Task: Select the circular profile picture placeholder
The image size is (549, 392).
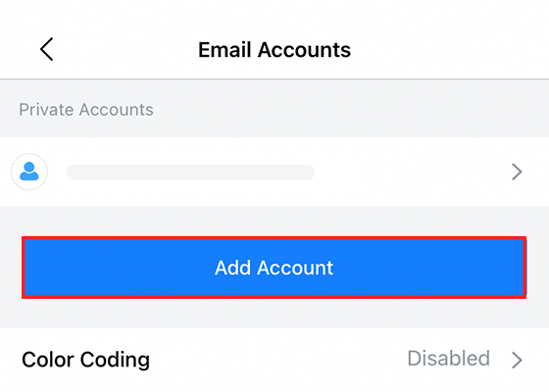Action: pos(29,171)
